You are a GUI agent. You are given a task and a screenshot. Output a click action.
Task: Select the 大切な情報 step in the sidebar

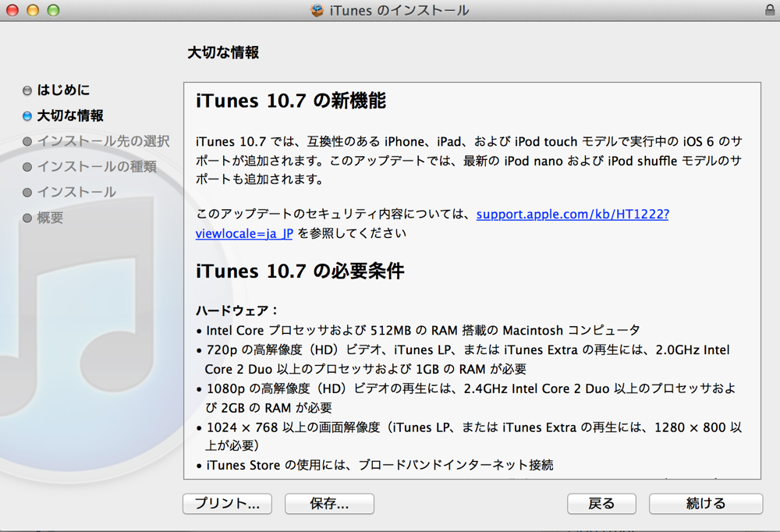point(70,115)
